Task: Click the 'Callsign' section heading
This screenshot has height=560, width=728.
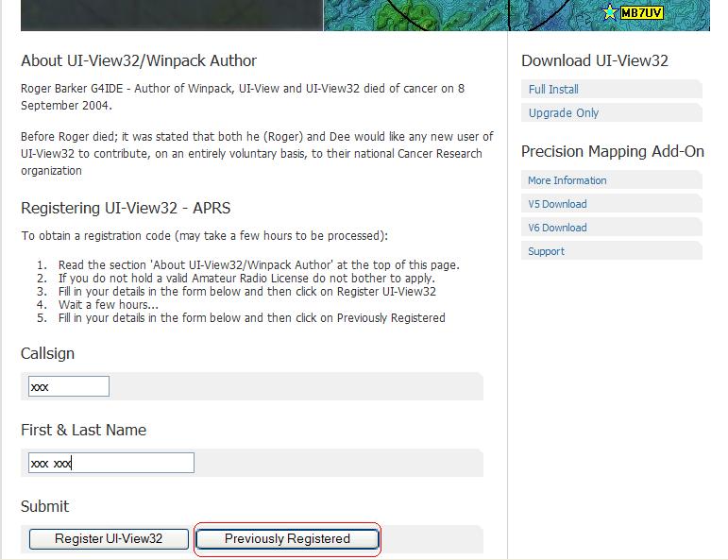Action: click(47, 353)
